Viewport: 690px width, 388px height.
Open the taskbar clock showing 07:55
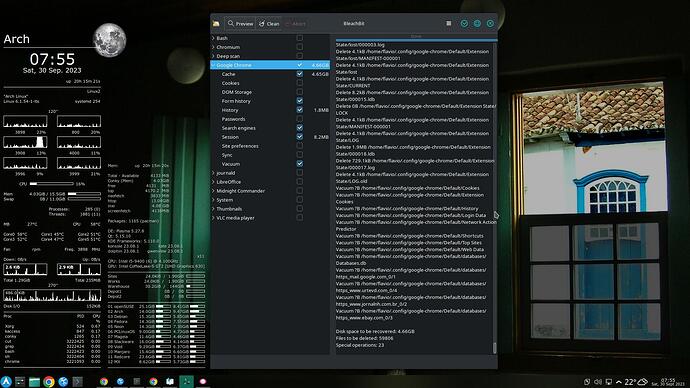pos(668,382)
